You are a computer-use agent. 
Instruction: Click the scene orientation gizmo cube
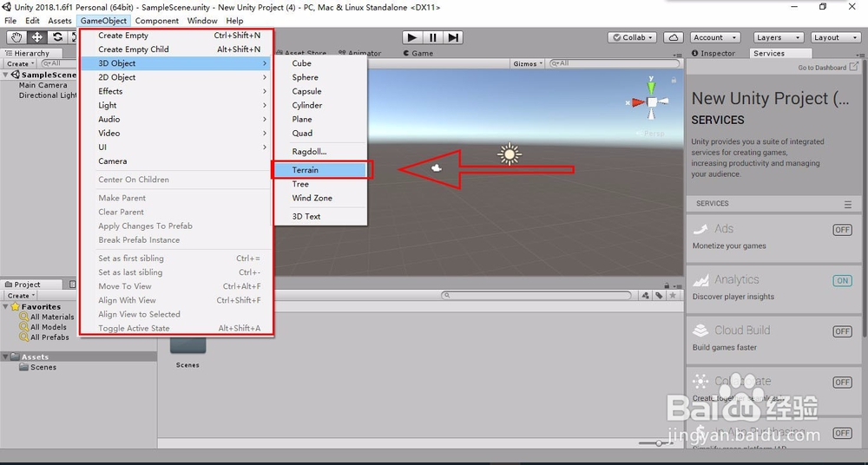click(x=652, y=102)
